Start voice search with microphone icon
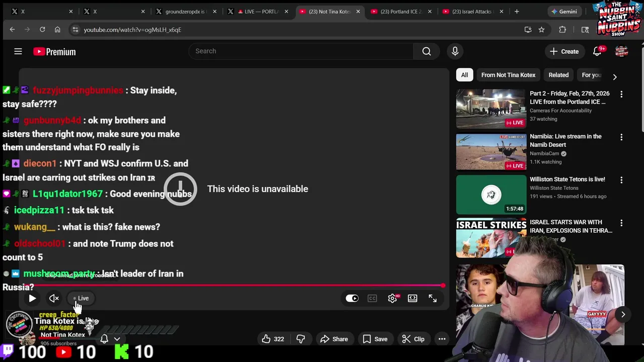 tap(455, 51)
